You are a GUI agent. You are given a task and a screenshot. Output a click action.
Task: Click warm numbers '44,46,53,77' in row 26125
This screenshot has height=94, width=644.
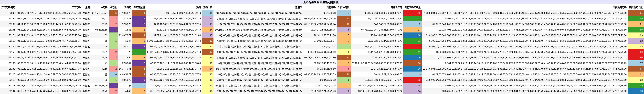coord(125,74)
